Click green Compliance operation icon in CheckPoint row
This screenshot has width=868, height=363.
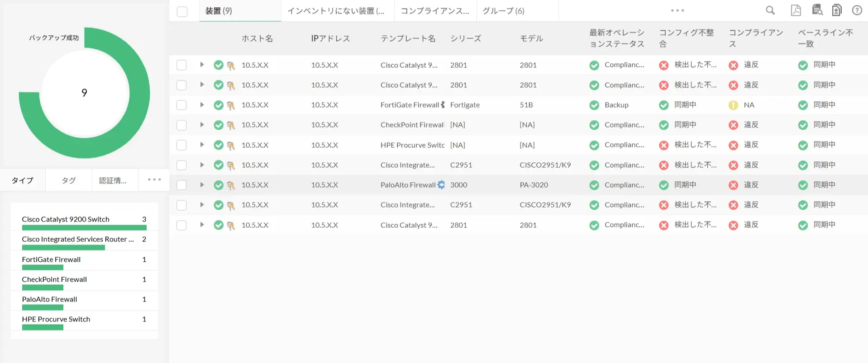(594, 125)
